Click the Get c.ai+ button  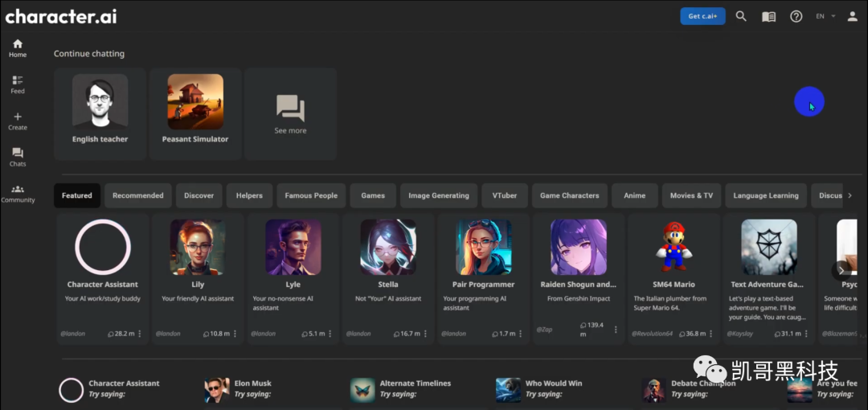pos(702,16)
